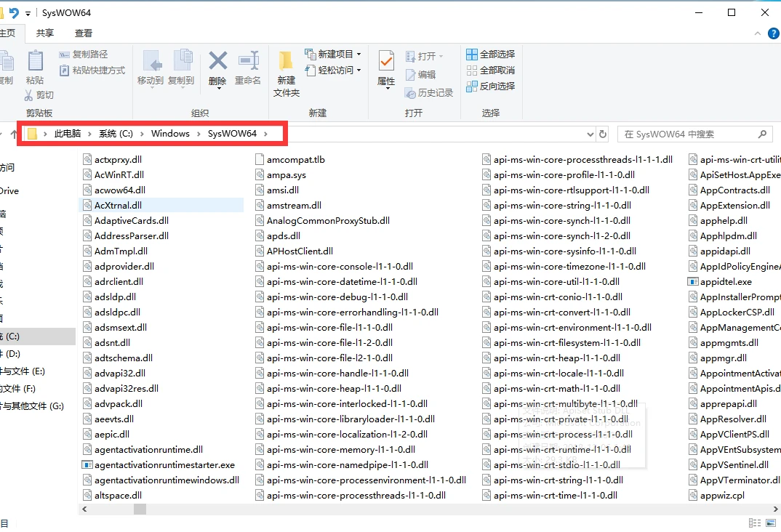Click the Refresh icon beside address bar
This screenshot has width=781, height=532.
[x=603, y=134]
